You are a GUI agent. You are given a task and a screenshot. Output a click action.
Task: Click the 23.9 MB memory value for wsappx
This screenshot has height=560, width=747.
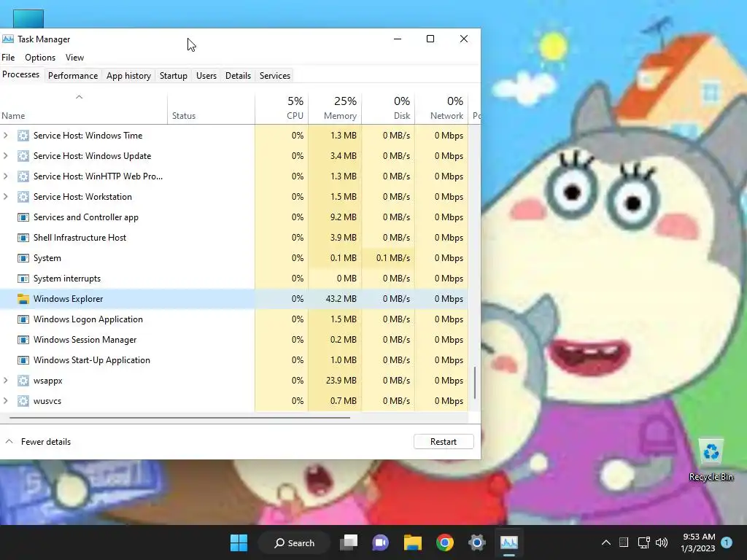(341, 381)
